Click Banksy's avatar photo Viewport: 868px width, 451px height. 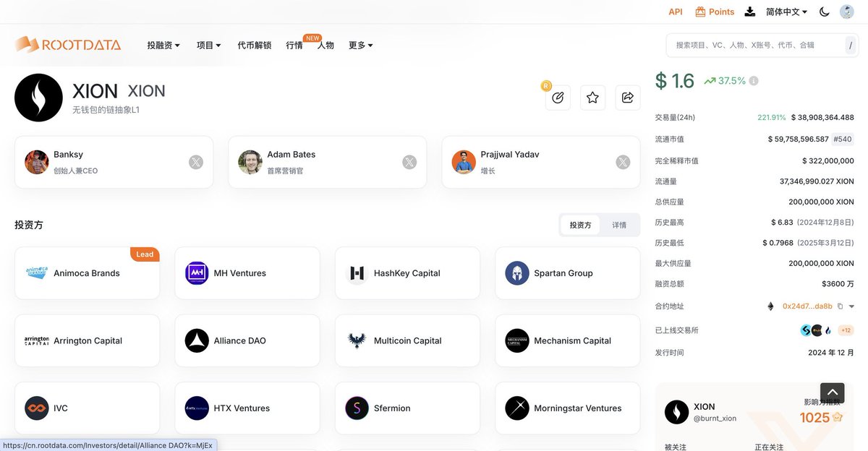tap(37, 162)
